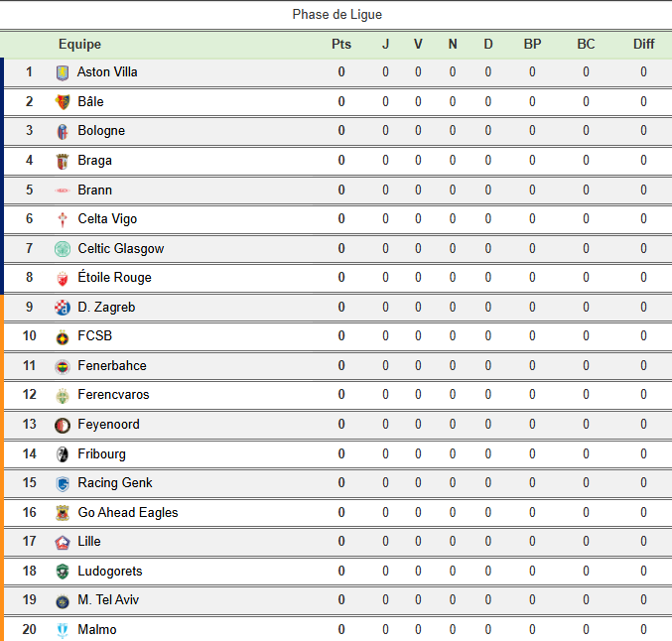This screenshot has height=641, width=672.
Task: Open the Malmo team link
Action: 96,629
